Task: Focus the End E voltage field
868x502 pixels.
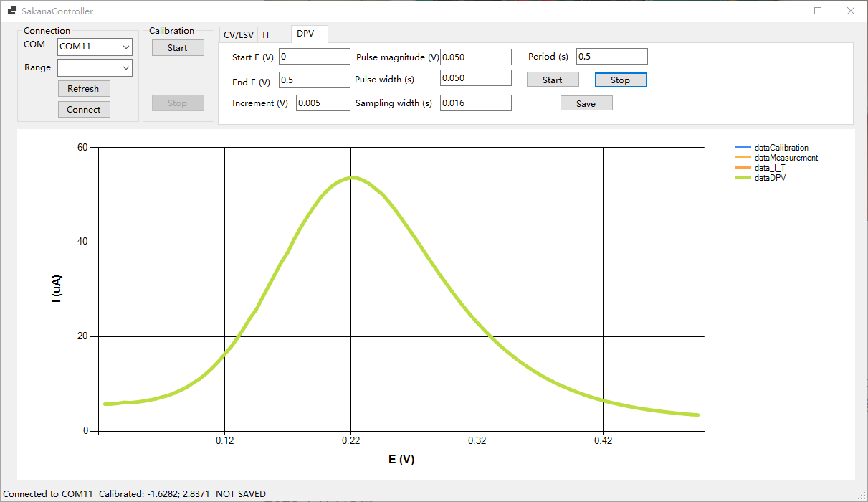Action: point(314,80)
